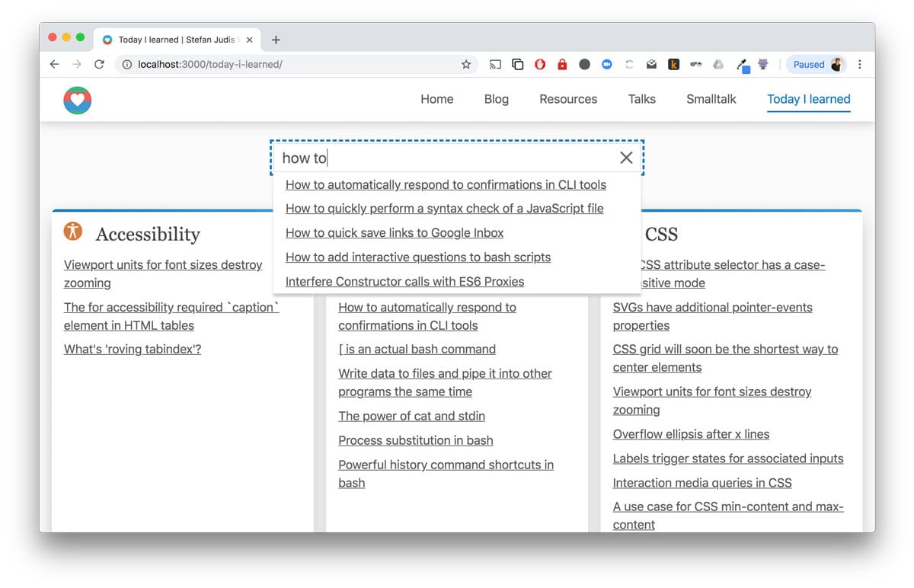Open a new browser tab with the plus button
Screen dimensions: 914x588
tap(276, 39)
